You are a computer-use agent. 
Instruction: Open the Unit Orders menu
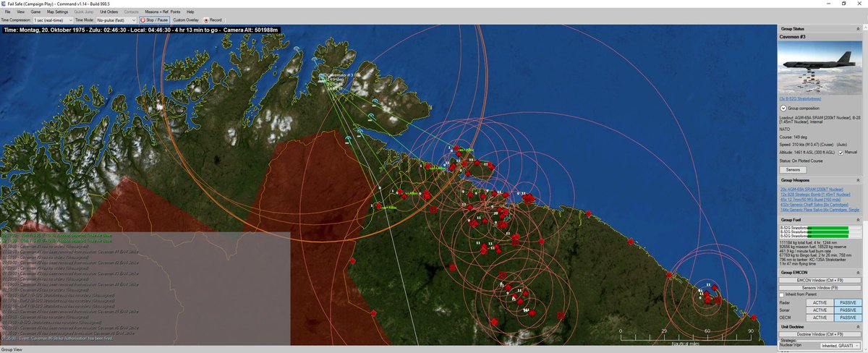tap(109, 12)
